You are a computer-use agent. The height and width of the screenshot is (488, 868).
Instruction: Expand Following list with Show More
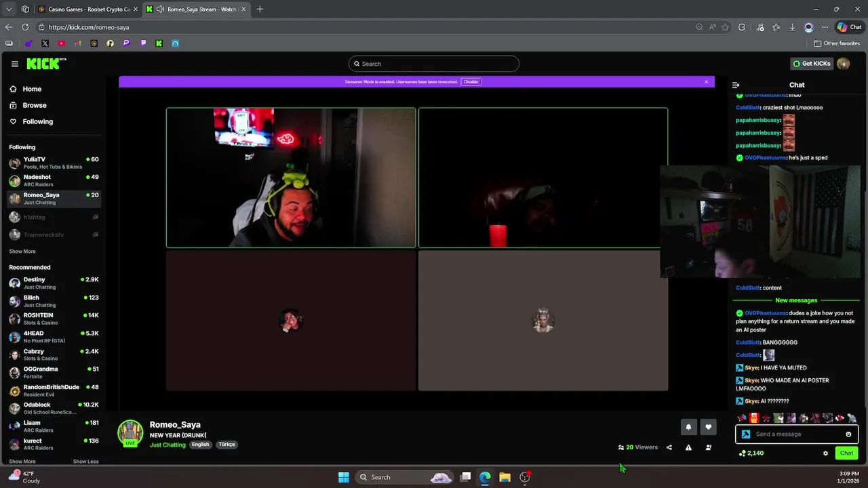(22, 251)
